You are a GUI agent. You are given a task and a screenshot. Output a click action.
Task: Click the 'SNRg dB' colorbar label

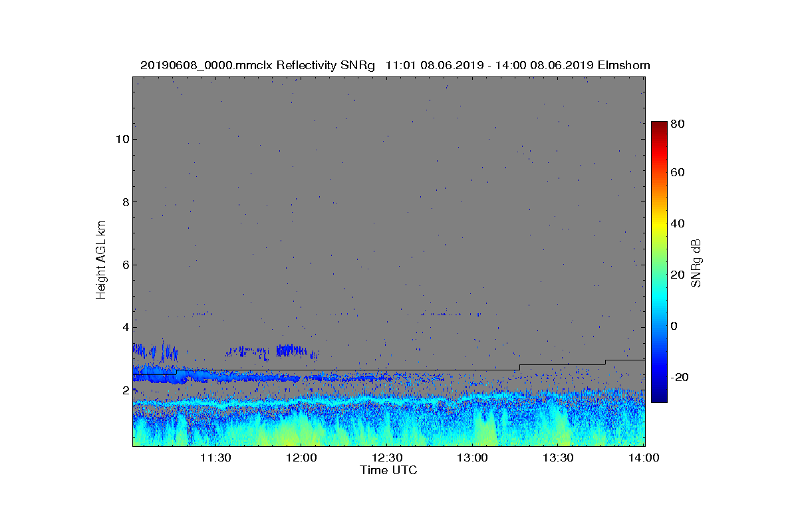point(696,263)
